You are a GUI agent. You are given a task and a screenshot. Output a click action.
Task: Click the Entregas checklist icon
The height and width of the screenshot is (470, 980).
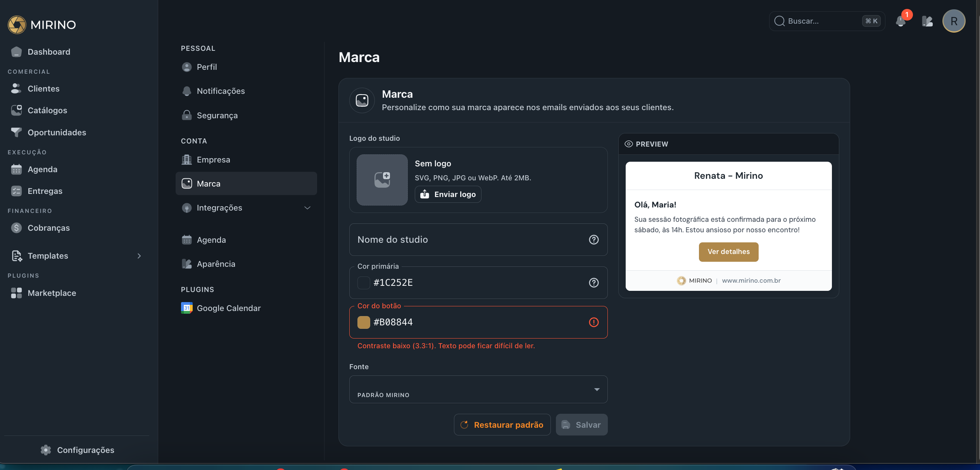click(16, 191)
